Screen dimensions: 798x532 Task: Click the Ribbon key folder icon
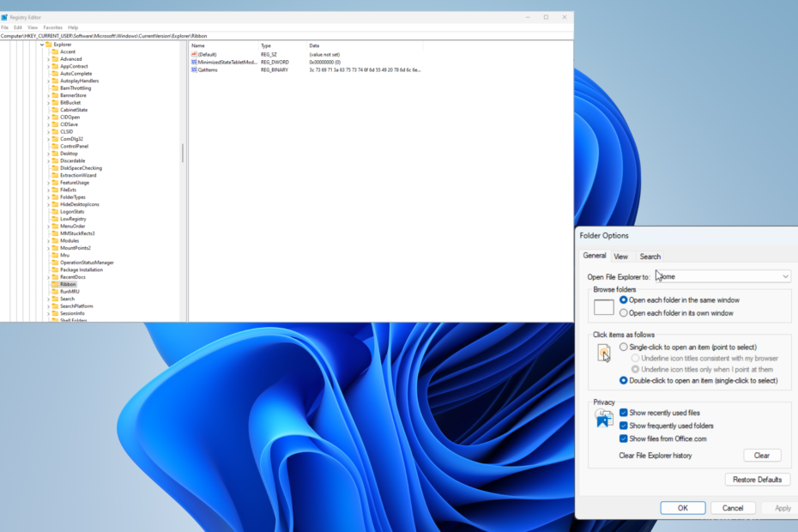(x=57, y=283)
